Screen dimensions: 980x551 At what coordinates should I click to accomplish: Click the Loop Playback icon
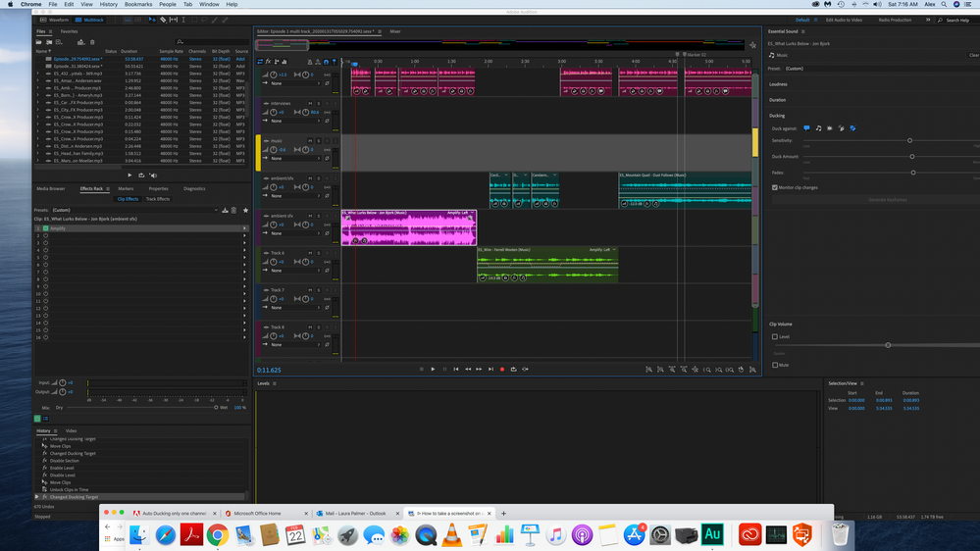(514, 370)
